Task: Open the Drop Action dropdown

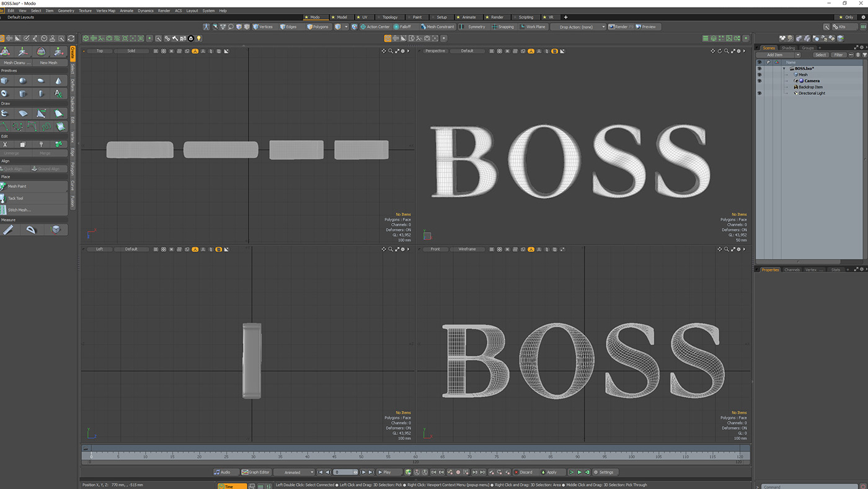Action: click(x=578, y=27)
